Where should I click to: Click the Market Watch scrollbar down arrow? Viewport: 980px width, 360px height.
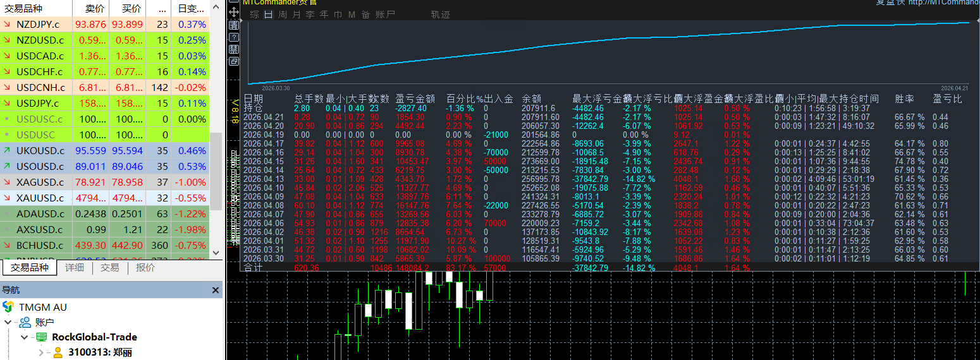[x=216, y=252]
